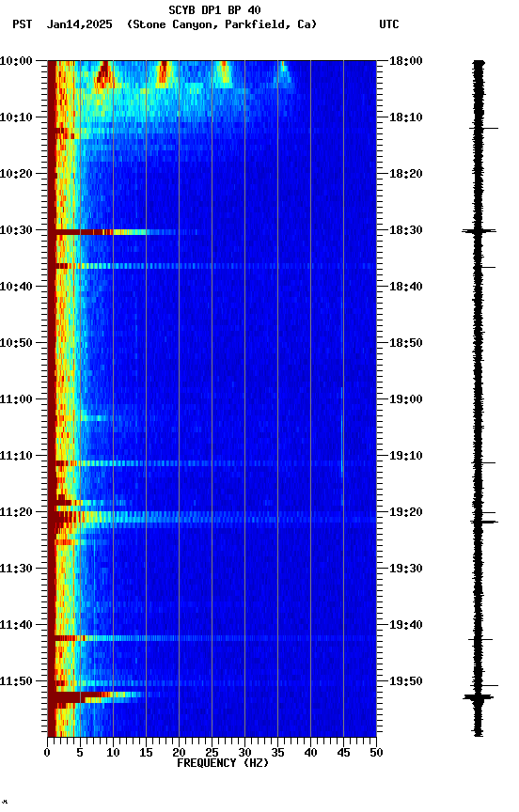Image resolution: width=519 pixels, height=812 pixels.
Task: Click the seismogram spike near 19:21 UTC
Action: pyautogui.click(x=484, y=522)
